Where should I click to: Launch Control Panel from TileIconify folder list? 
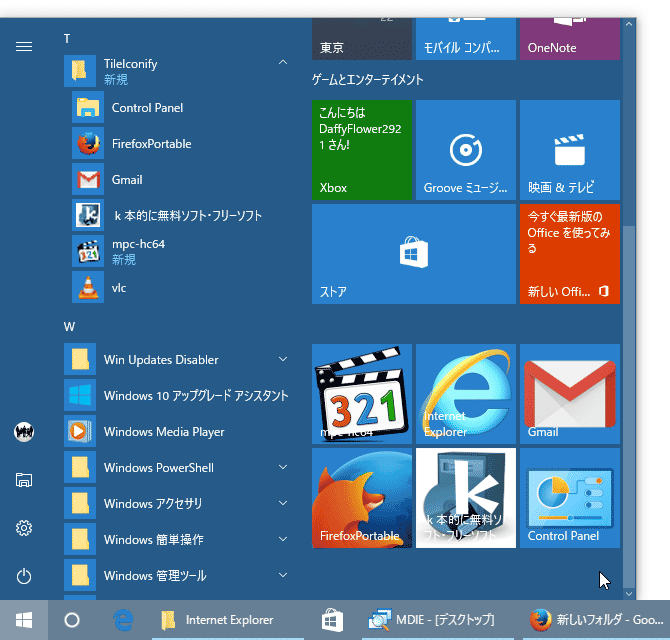179,107
